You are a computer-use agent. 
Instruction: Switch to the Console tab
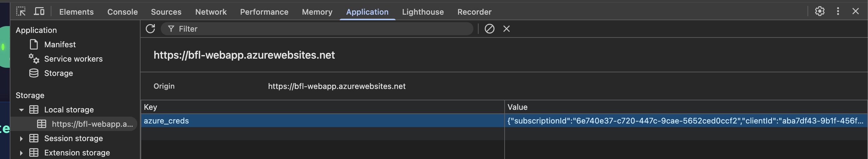click(x=122, y=12)
